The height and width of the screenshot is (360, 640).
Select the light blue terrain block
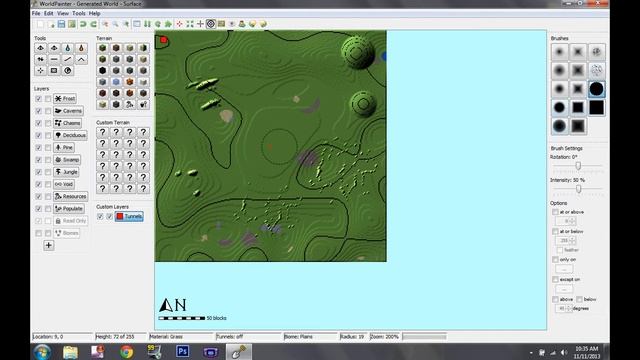(116, 82)
